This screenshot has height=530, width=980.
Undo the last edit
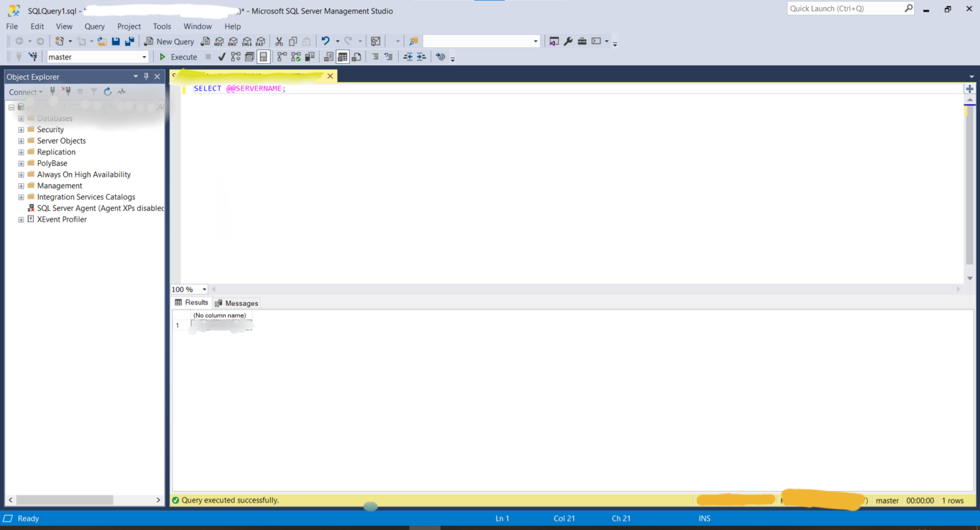pos(325,41)
